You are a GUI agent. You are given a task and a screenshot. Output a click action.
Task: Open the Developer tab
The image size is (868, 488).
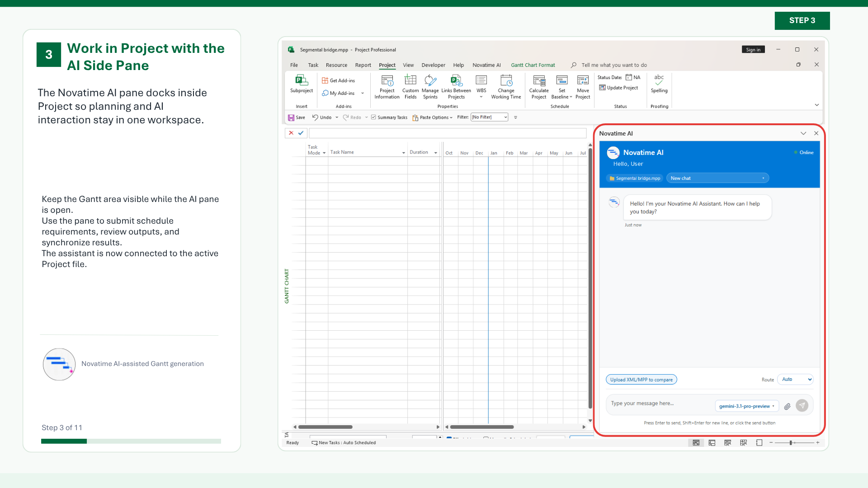[433, 65]
